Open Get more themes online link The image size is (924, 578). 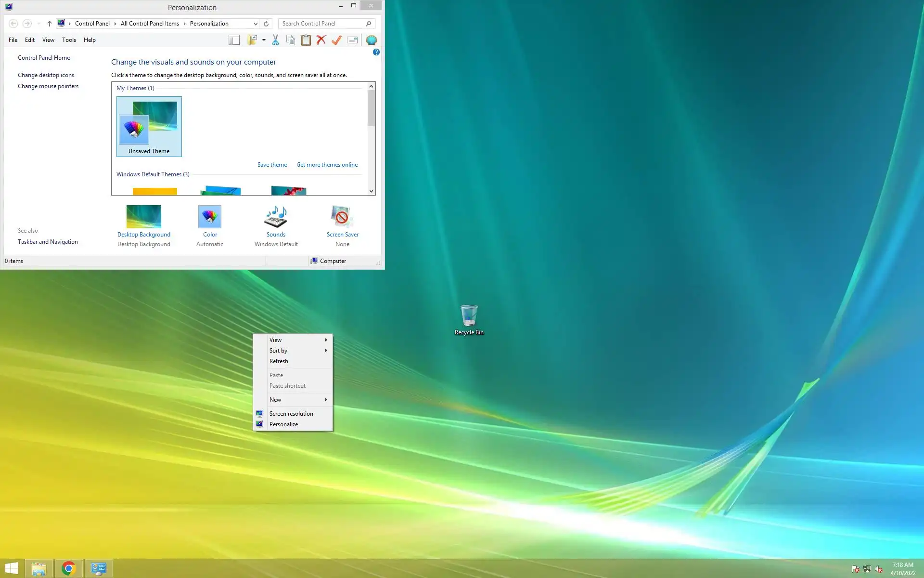click(x=327, y=165)
